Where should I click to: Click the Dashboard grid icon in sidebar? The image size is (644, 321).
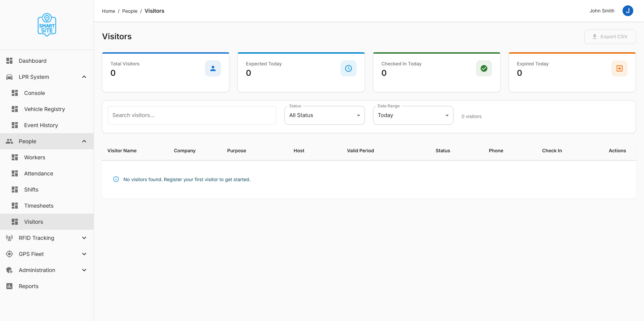click(9, 61)
